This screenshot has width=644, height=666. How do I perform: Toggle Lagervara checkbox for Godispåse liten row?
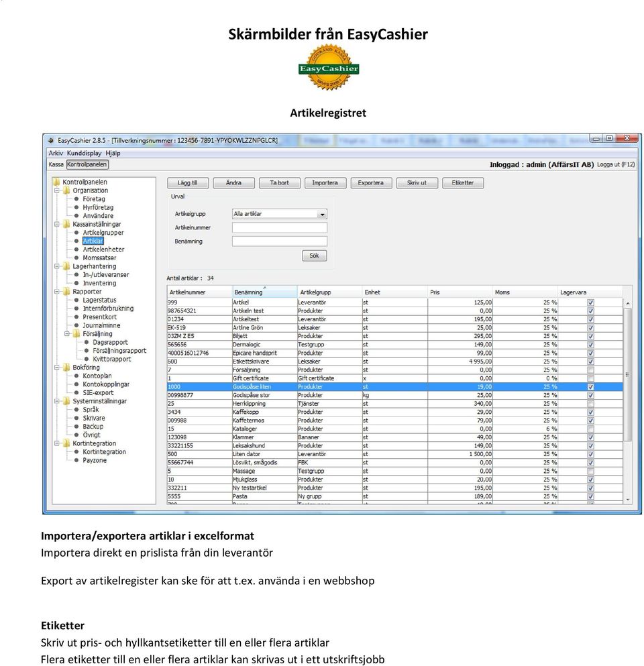[x=590, y=387]
